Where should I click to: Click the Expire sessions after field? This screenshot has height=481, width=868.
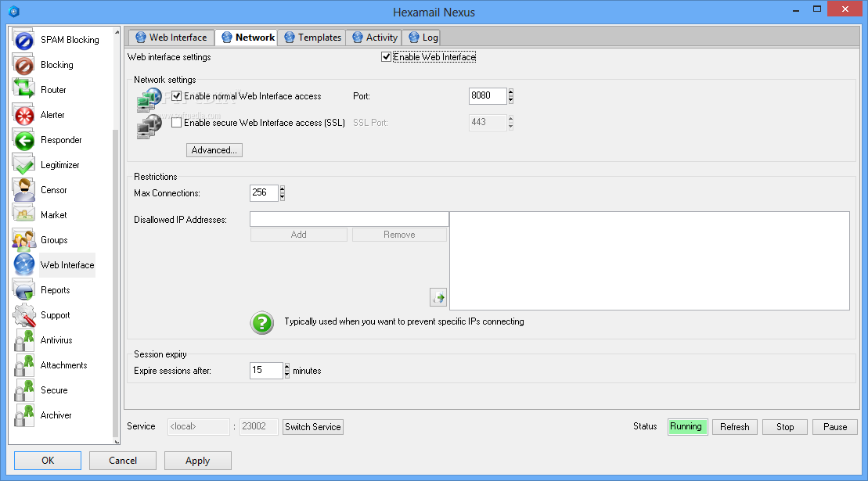[266, 371]
